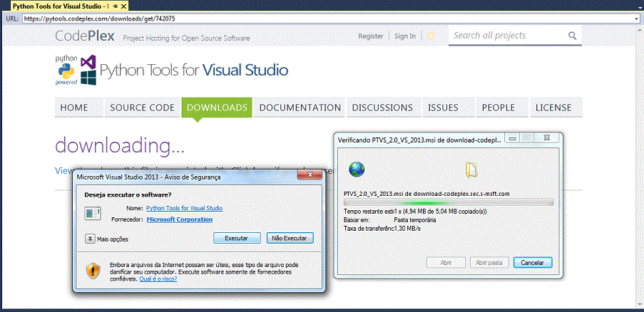The image size is (644, 312).
Task: Click the Python Tools for Visual Studio heading
Action: click(194, 70)
